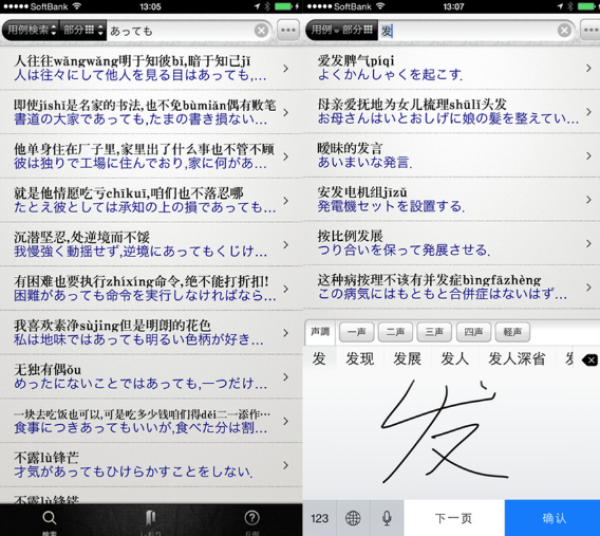Tap the search field containing 发
Viewport: 600px width, 536px height.
467,30
